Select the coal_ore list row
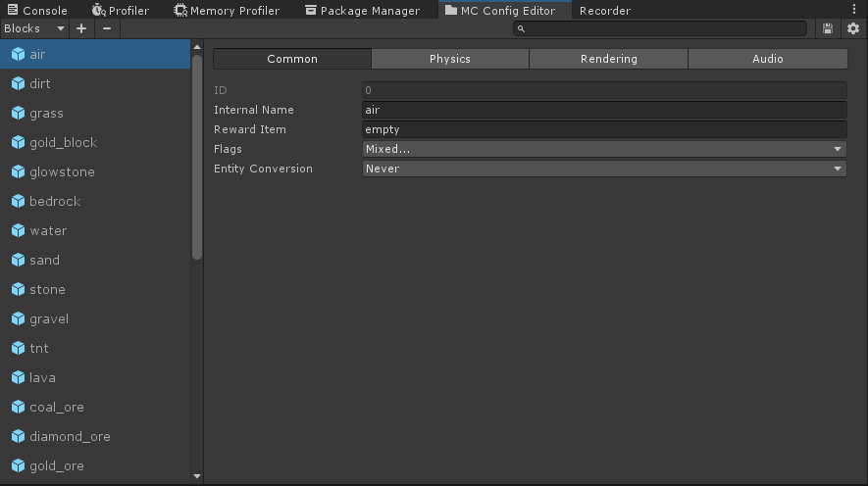The width and height of the screenshot is (868, 486). click(95, 407)
